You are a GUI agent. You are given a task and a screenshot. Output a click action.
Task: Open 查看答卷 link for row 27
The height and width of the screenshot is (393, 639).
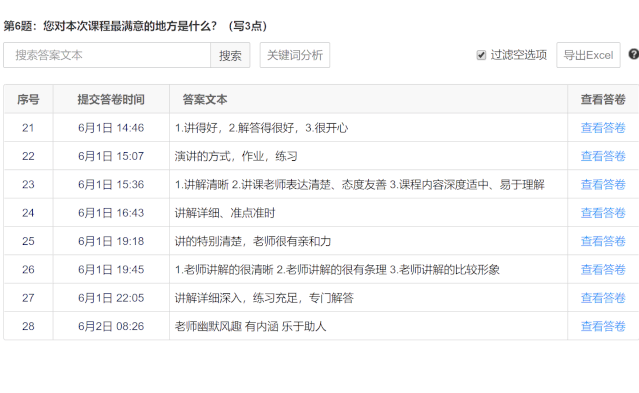point(603,298)
